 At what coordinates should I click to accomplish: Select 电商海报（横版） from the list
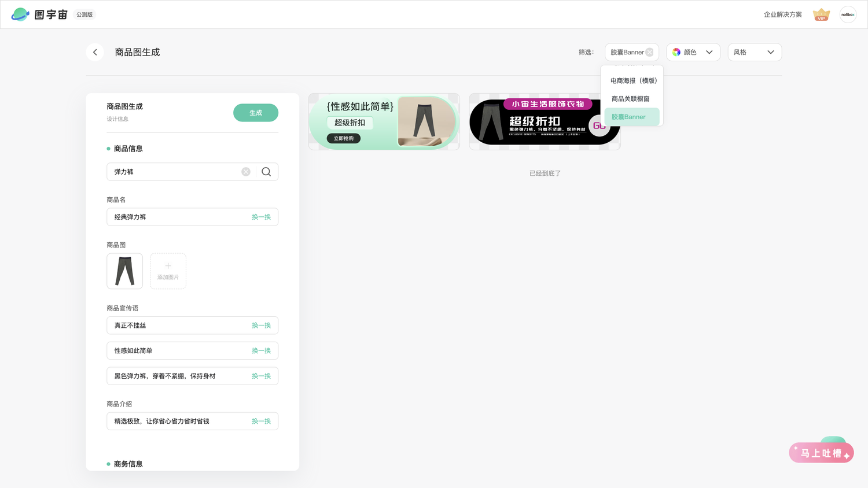click(634, 81)
